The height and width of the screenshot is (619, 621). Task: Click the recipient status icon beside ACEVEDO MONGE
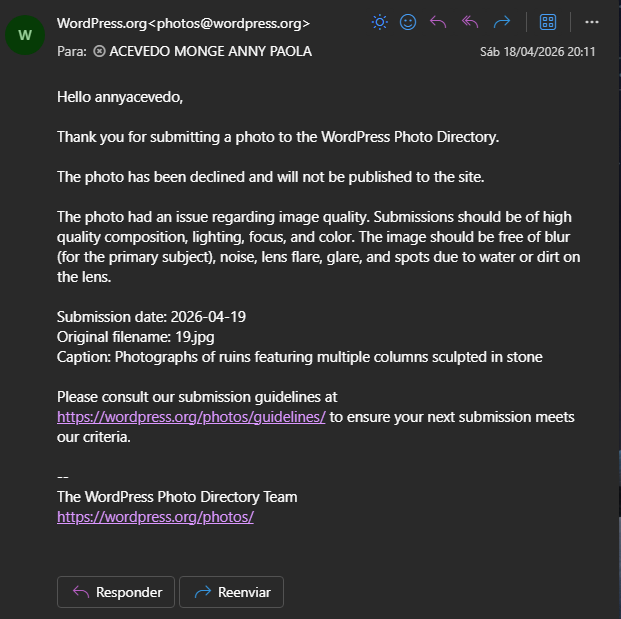(99, 51)
